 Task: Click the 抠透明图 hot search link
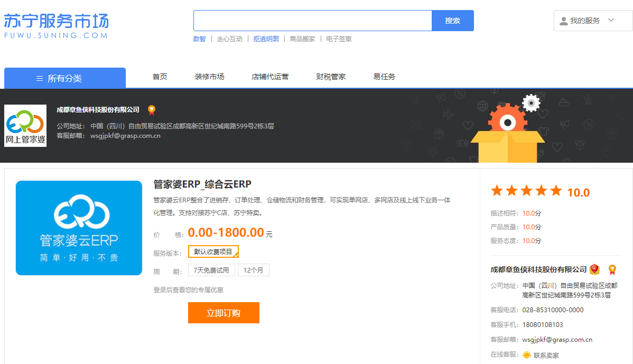(266, 39)
